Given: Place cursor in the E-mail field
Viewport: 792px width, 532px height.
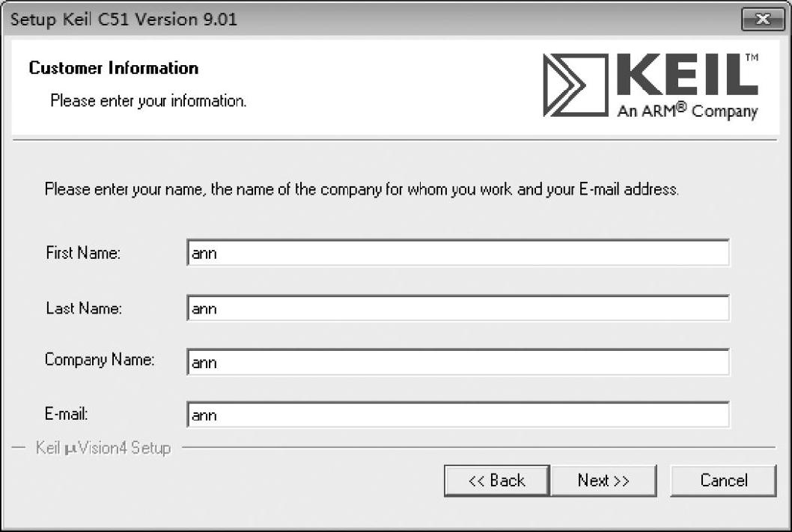Looking at the screenshot, I should (x=457, y=415).
